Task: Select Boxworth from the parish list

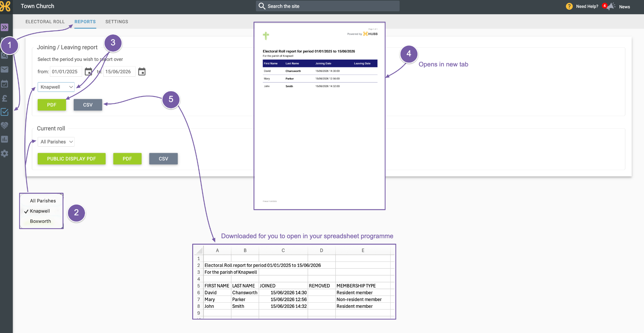Action: click(x=40, y=221)
